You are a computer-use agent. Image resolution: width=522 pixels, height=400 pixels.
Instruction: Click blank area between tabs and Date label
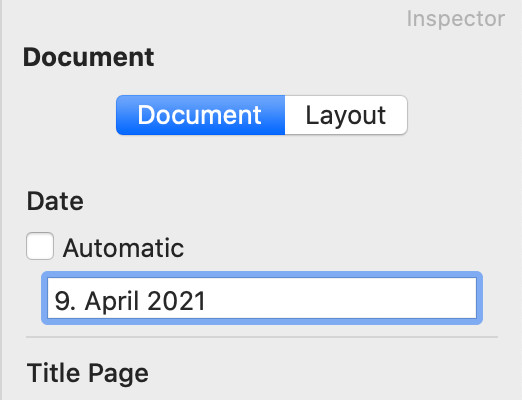[x=262, y=162]
